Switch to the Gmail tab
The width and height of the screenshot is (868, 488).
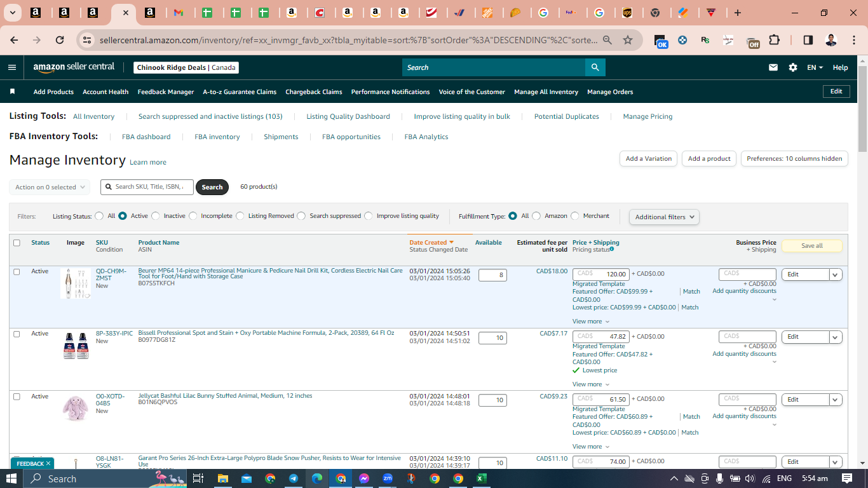click(x=179, y=13)
